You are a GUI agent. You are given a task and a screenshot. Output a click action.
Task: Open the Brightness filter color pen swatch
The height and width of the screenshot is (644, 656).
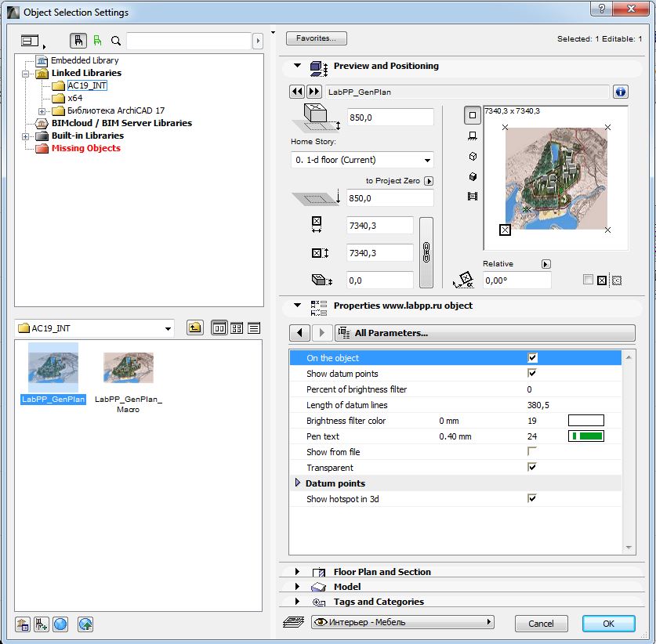tap(585, 420)
